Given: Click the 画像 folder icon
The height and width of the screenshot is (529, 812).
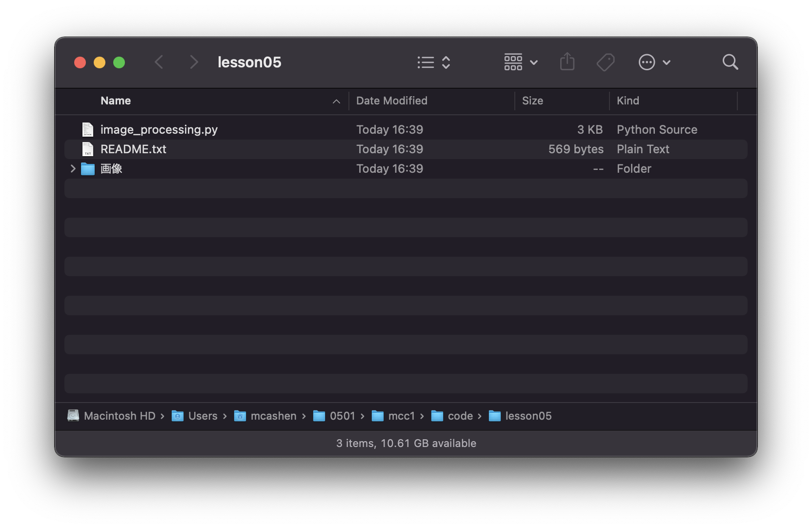Looking at the screenshot, I should point(88,169).
